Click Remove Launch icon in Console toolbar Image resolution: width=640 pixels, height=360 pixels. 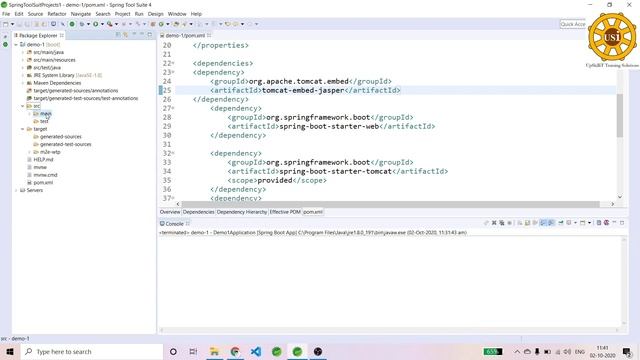[x=494, y=223]
